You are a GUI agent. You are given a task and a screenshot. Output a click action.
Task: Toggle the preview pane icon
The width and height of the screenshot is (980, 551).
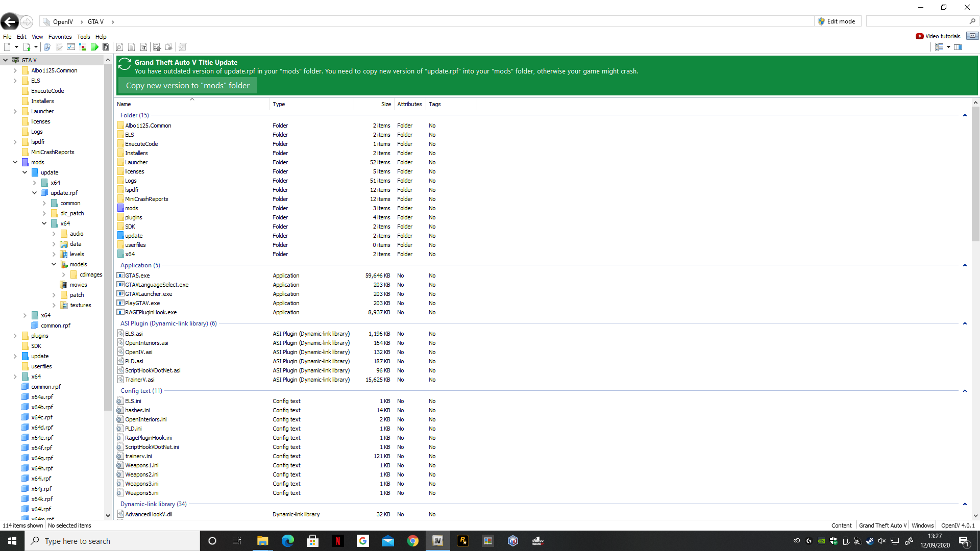pyautogui.click(x=958, y=47)
